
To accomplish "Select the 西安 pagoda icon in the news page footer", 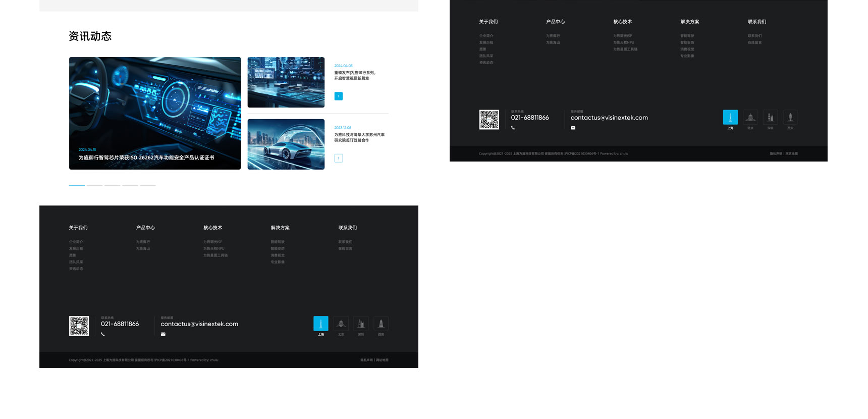I will [x=381, y=324].
